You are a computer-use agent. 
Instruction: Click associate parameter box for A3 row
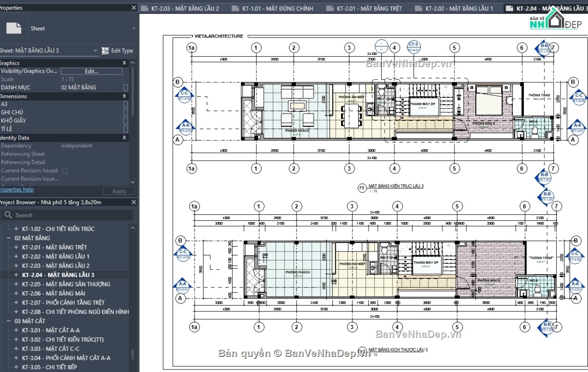coord(126,104)
